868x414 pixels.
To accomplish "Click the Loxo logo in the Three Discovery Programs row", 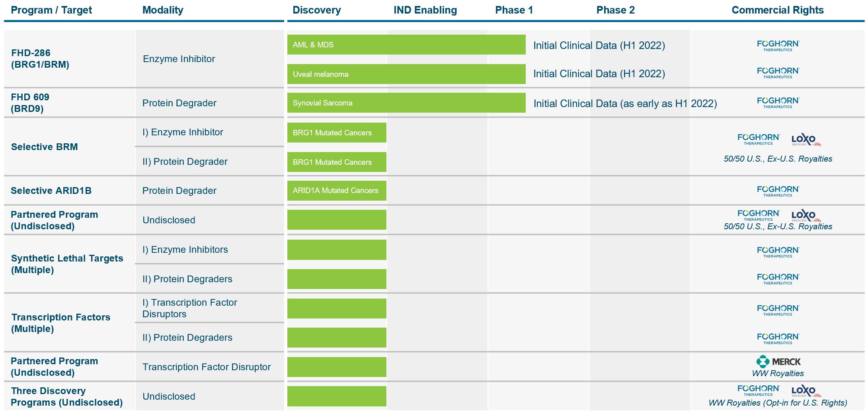I will point(806,391).
